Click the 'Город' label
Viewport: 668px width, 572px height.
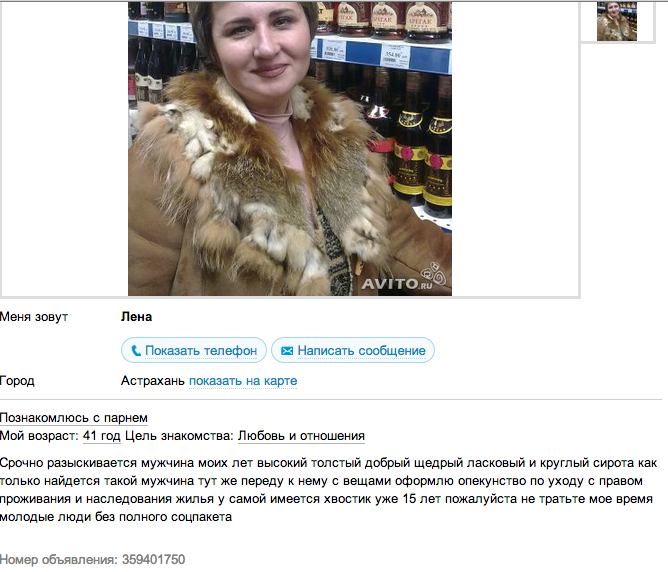point(17,381)
